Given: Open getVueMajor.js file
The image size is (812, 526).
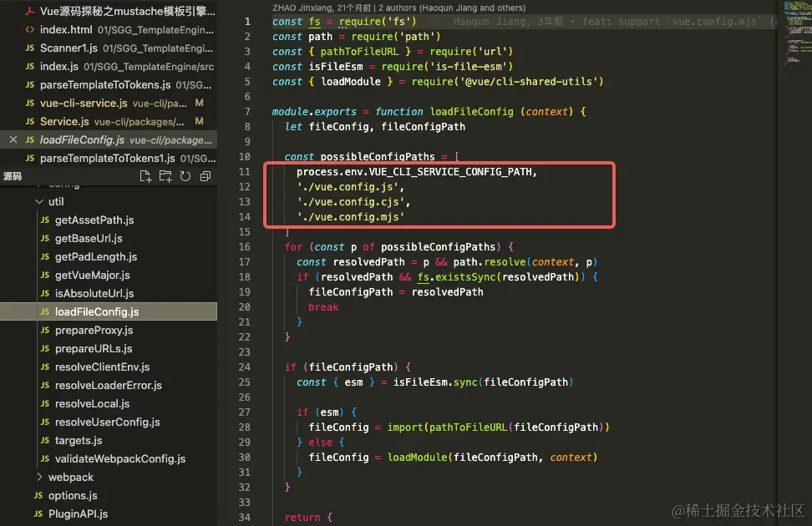Looking at the screenshot, I should click(92, 275).
